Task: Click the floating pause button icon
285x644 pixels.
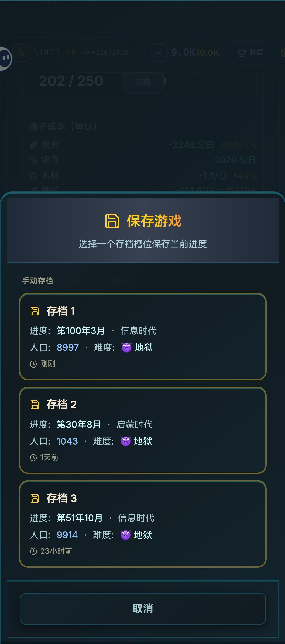Action: coord(5,58)
